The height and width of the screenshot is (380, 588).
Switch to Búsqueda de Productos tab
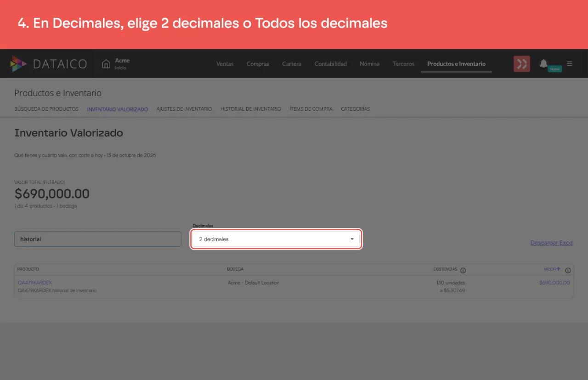click(x=46, y=109)
